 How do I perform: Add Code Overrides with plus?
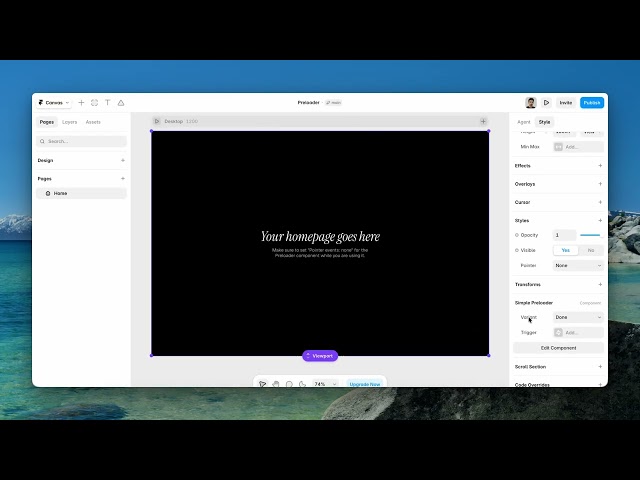click(x=600, y=384)
